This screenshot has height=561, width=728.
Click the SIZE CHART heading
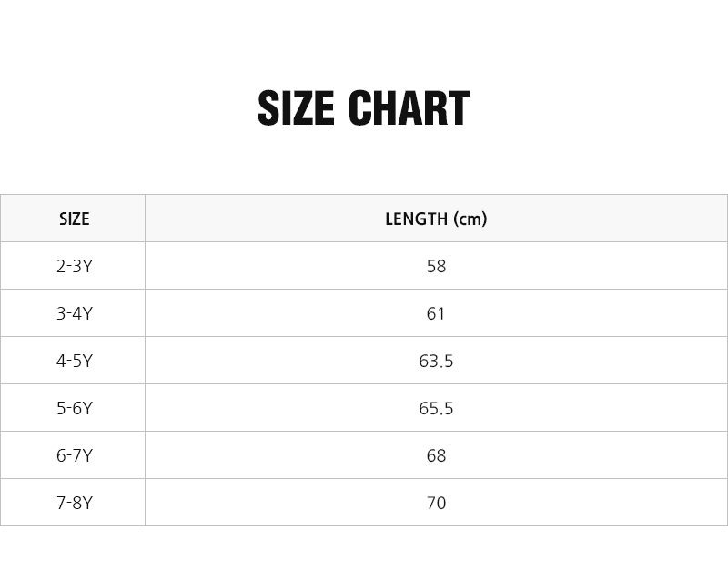click(x=363, y=109)
